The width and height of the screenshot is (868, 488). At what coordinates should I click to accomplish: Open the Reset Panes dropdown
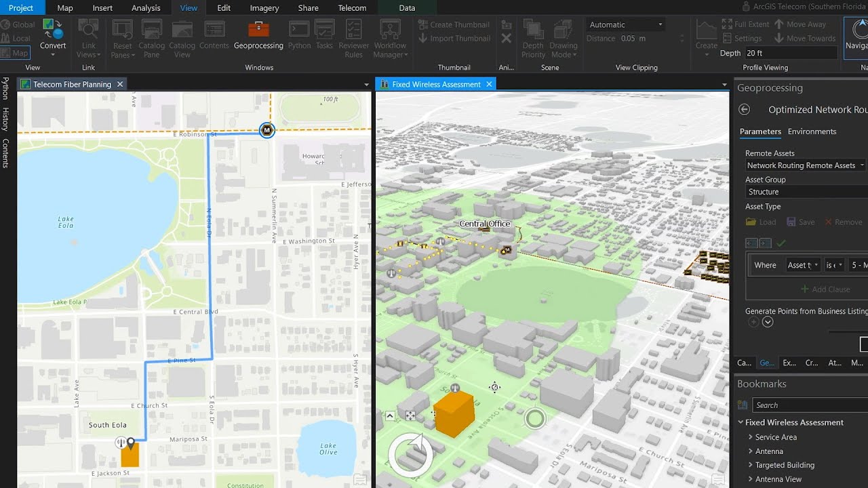pyautogui.click(x=122, y=39)
